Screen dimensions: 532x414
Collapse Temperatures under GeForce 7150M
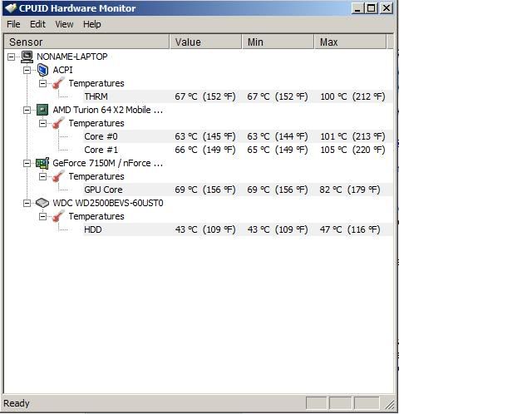coord(42,176)
